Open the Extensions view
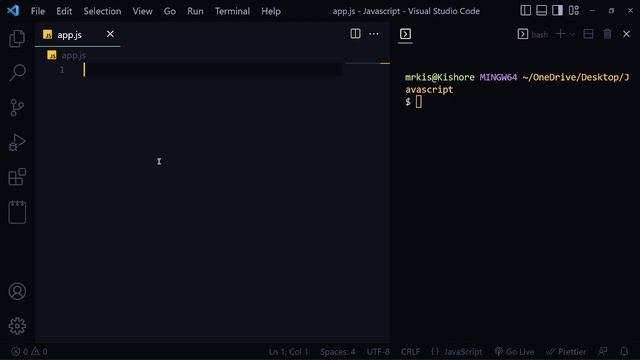Viewport: 640px width, 360px height. click(x=17, y=177)
